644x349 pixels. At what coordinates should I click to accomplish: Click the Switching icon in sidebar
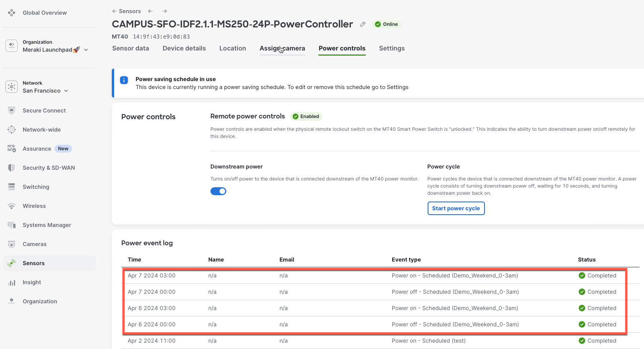pyautogui.click(x=12, y=187)
